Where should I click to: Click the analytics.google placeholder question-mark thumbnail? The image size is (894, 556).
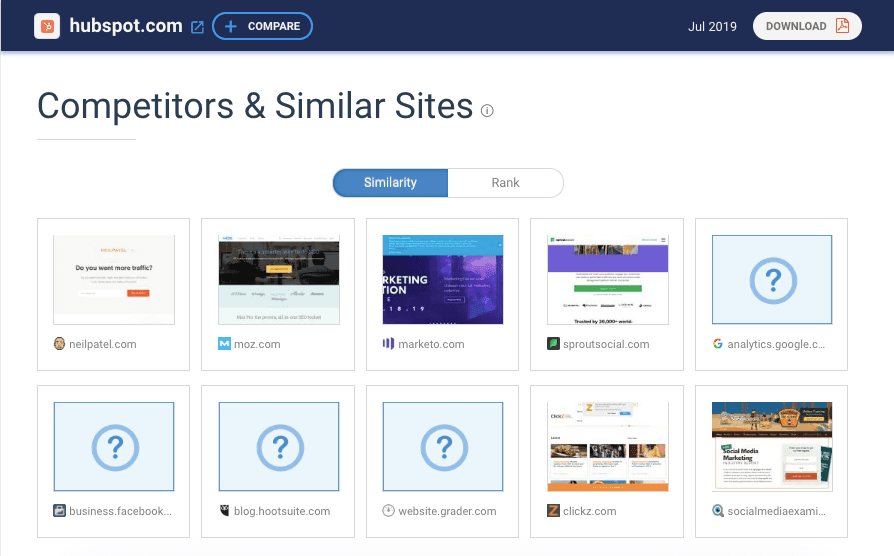pyautogui.click(x=772, y=279)
